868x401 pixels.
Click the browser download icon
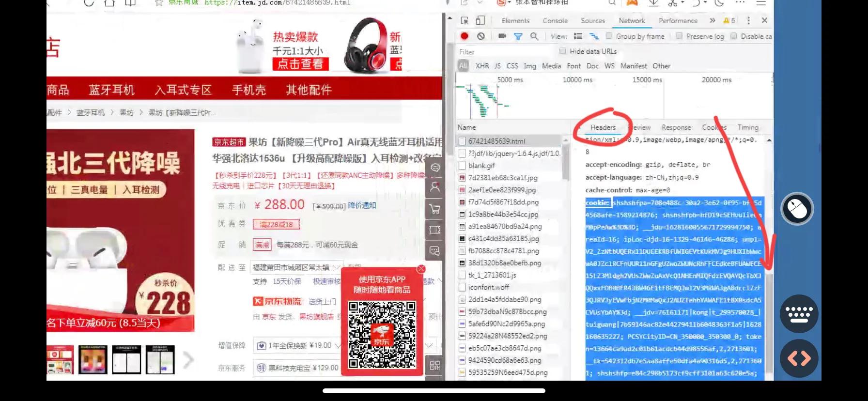tap(653, 3)
